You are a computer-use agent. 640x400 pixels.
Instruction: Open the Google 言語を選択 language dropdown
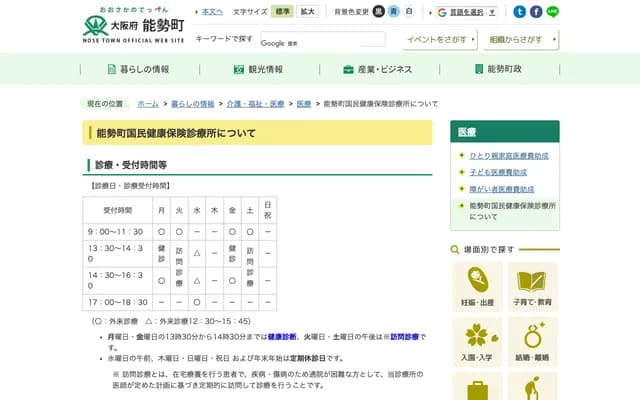click(x=468, y=12)
